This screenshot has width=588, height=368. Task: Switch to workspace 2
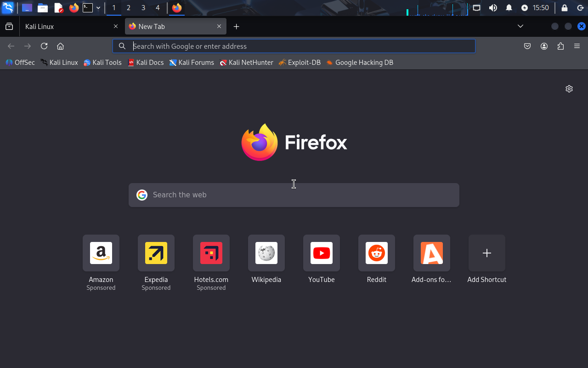(x=129, y=8)
